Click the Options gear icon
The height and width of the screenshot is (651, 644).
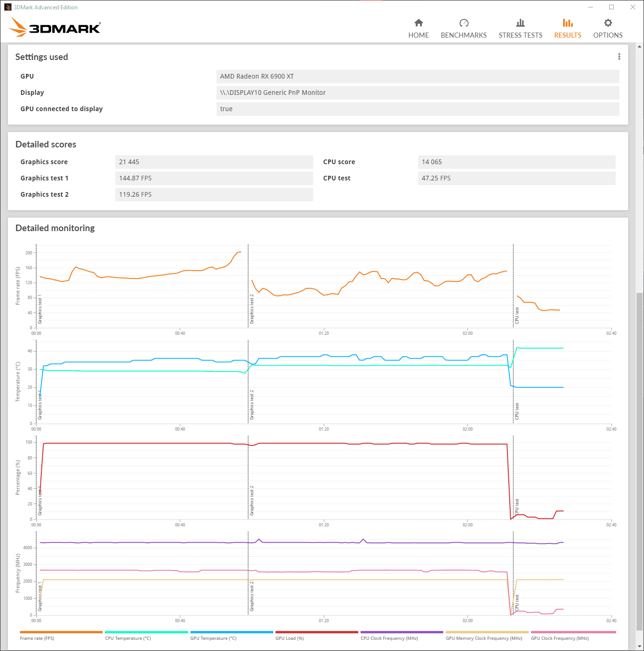click(608, 23)
